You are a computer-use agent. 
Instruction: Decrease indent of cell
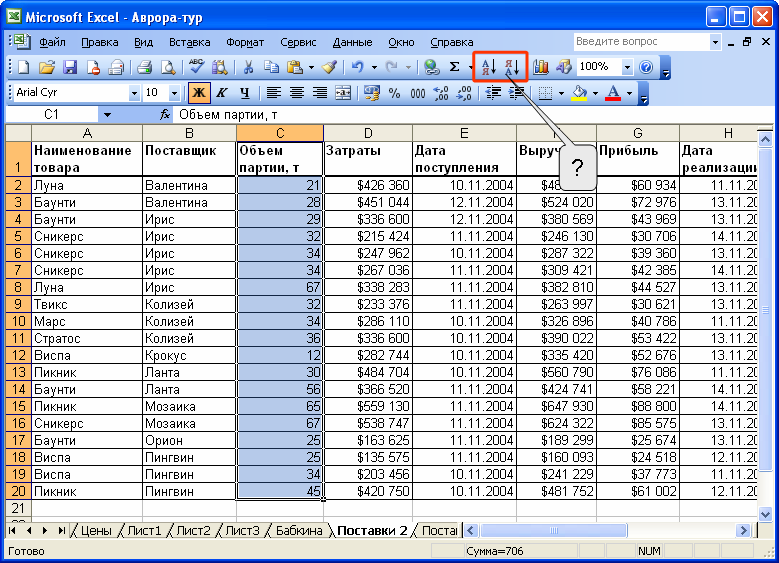[x=493, y=92]
